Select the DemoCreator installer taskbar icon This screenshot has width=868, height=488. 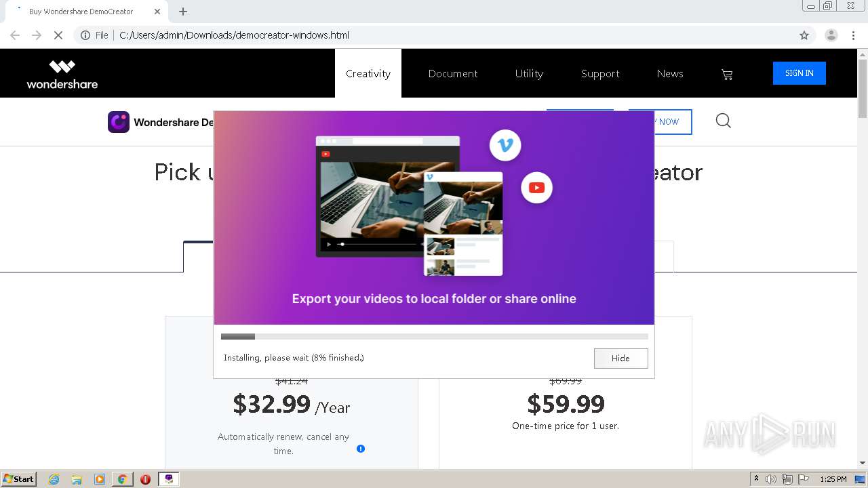169,479
